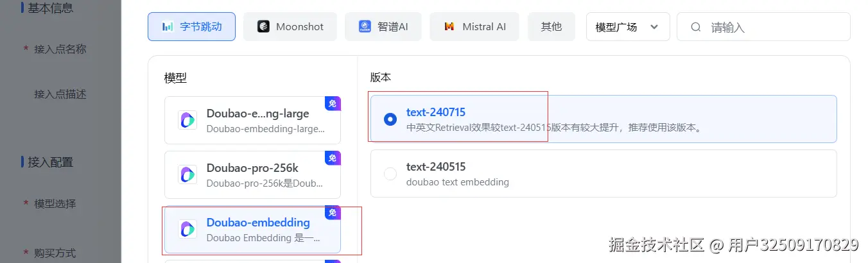
Task: Click the search magnifier icon
Action: tap(696, 27)
